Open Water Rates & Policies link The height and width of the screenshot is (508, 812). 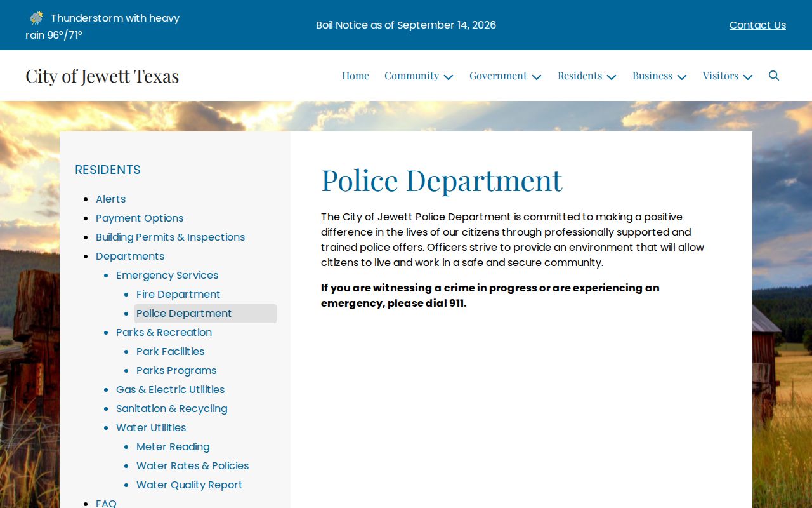[193, 465]
